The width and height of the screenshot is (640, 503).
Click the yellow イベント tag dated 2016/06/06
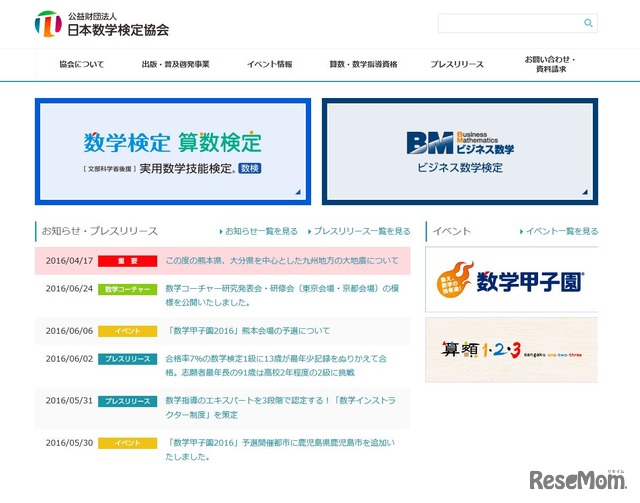pyautogui.click(x=128, y=331)
